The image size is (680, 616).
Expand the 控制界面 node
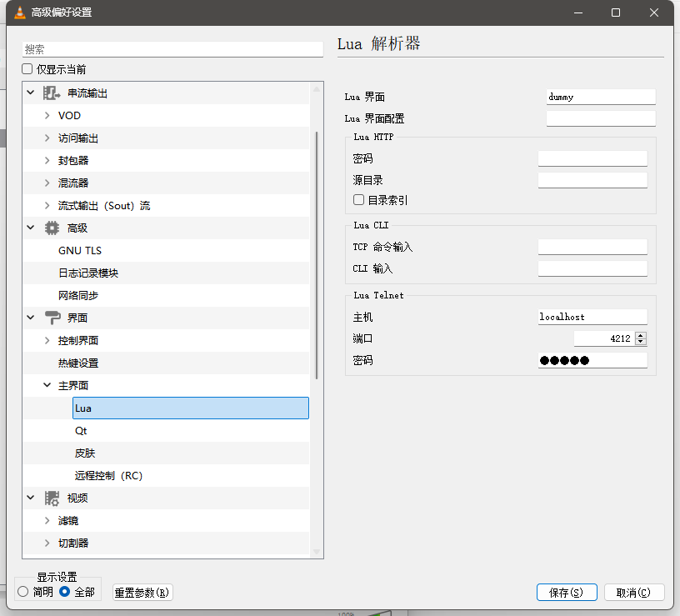point(47,341)
